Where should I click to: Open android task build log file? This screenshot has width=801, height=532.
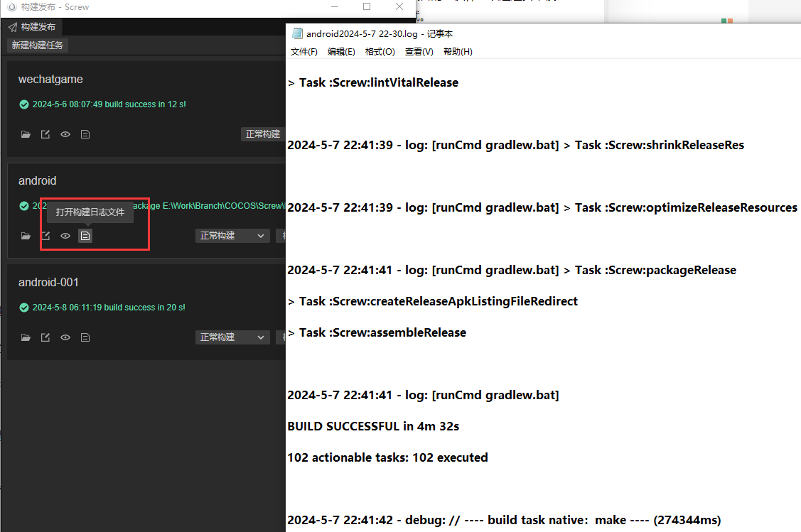point(85,236)
